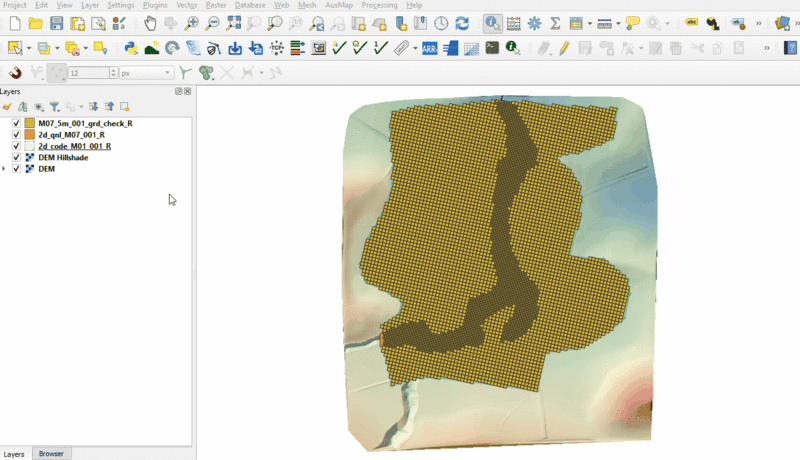Screen dimensions: 800x460
Task: Select the Identify Features tool
Action: tap(492, 23)
